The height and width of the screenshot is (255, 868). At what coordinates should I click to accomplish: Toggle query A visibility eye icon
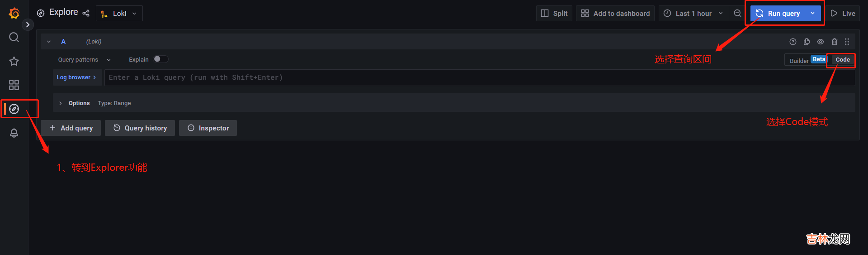coord(821,42)
